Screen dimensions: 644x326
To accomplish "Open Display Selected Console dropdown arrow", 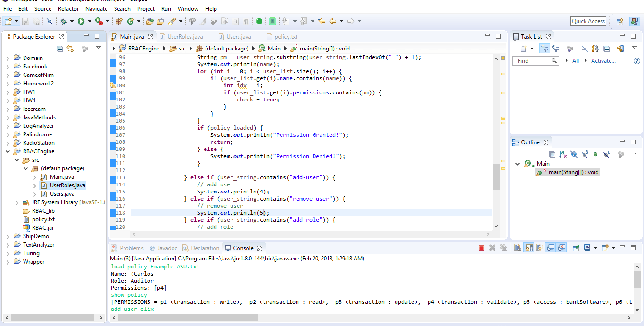I will (596, 248).
